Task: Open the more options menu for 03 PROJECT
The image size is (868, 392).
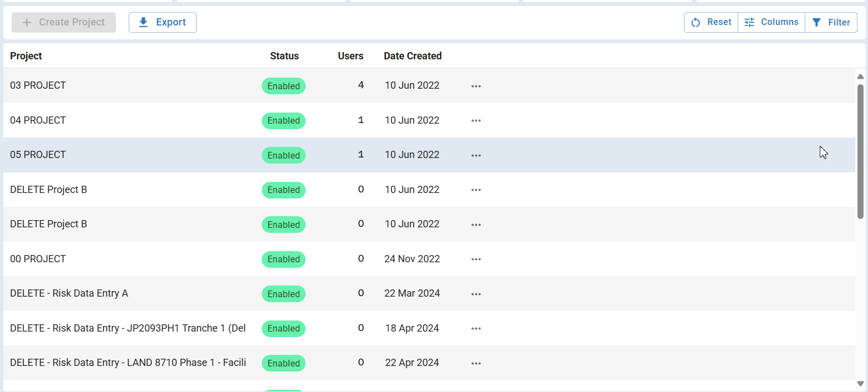Action: [x=475, y=86]
